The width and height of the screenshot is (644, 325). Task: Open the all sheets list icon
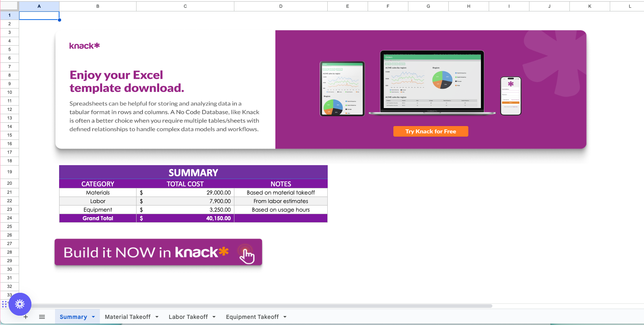tap(42, 317)
